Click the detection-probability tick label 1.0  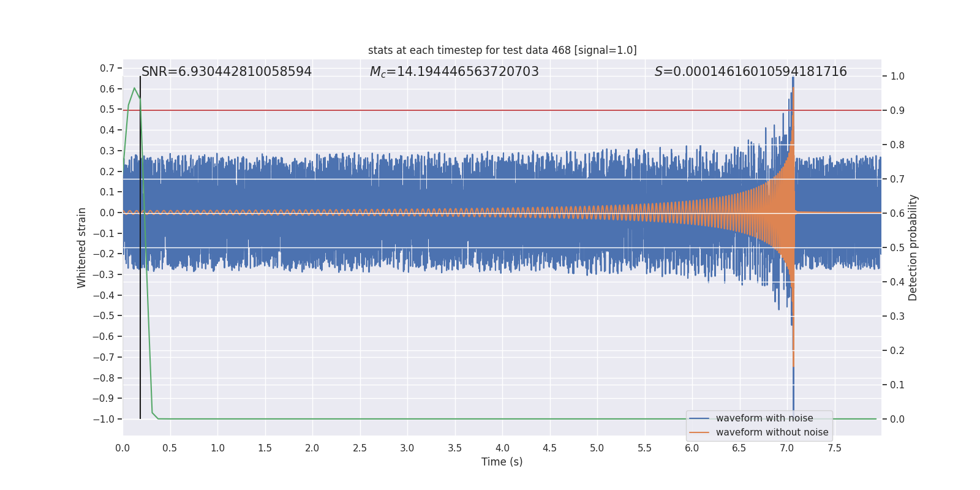[897, 76]
